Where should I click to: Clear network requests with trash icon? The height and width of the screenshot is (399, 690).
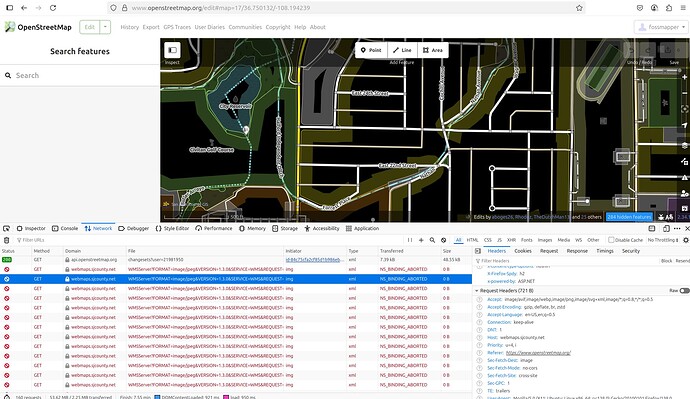pos(6,240)
